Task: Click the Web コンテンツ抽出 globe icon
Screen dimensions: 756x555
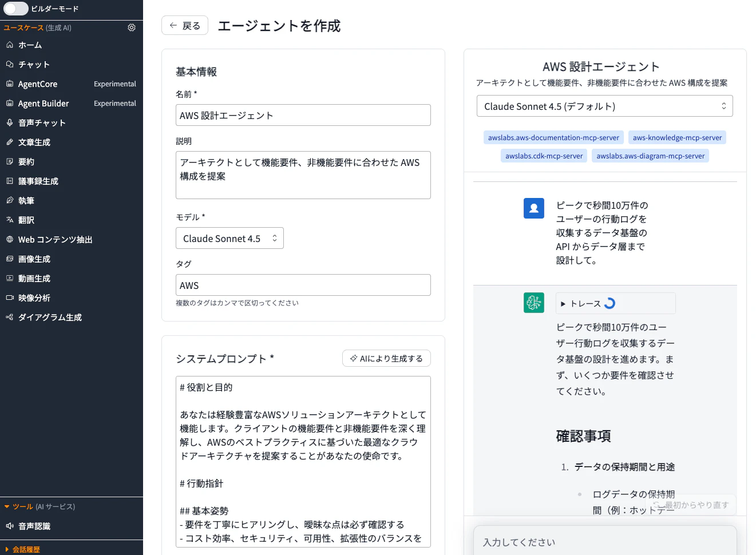Action: point(10,239)
